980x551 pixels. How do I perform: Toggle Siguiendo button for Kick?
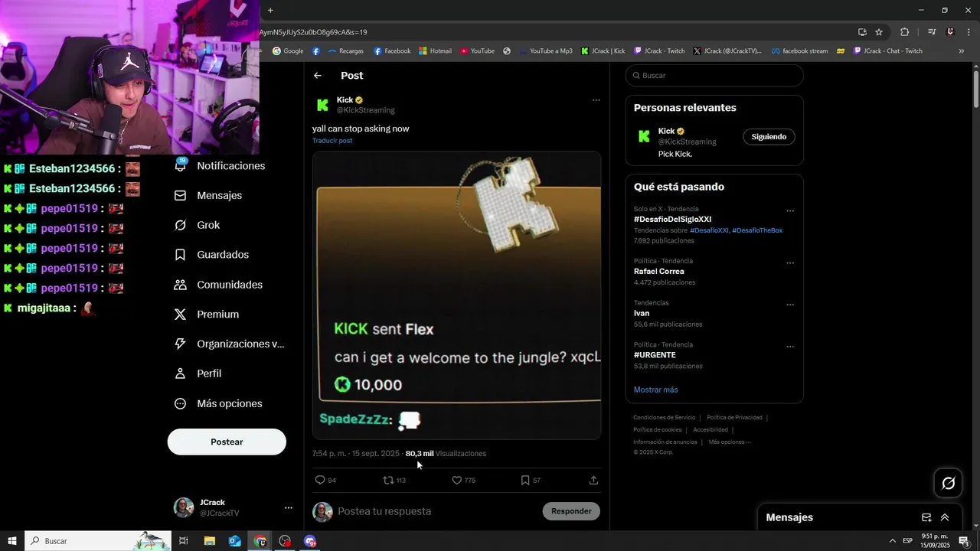pyautogui.click(x=769, y=137)
